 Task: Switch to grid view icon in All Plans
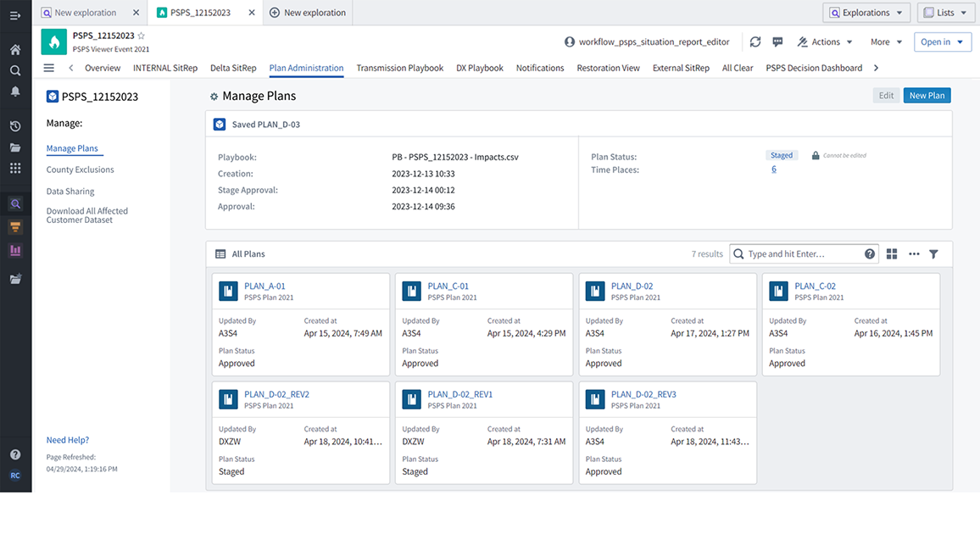[892, 253]
